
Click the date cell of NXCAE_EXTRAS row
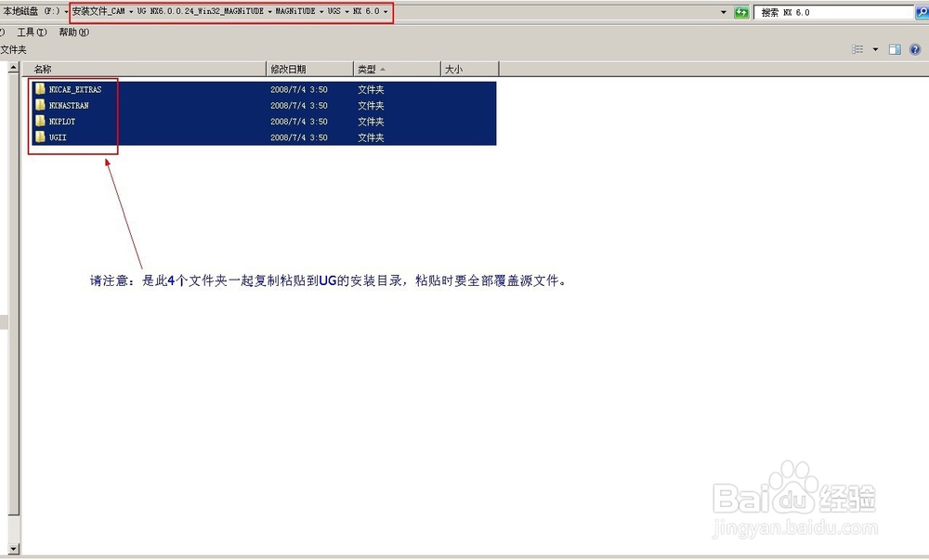299,89
